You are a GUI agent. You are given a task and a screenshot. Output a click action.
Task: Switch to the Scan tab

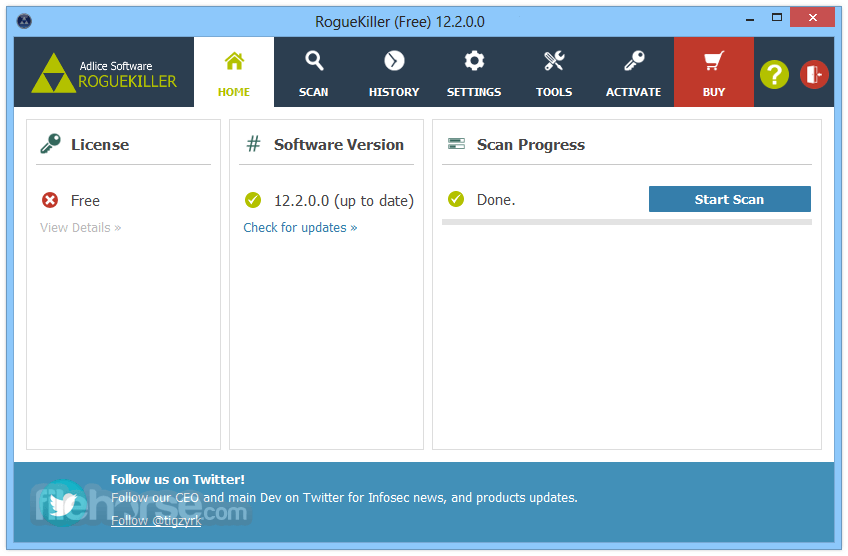tap(314, 72)
